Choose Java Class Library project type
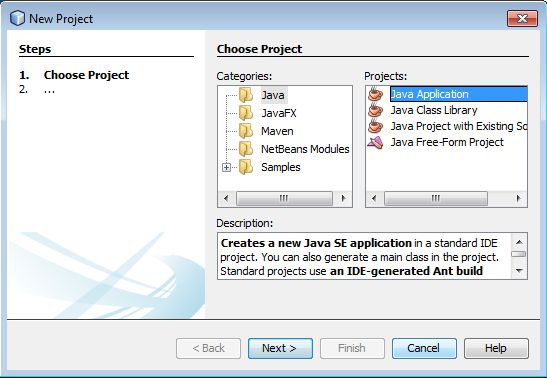 coord(434,110)
